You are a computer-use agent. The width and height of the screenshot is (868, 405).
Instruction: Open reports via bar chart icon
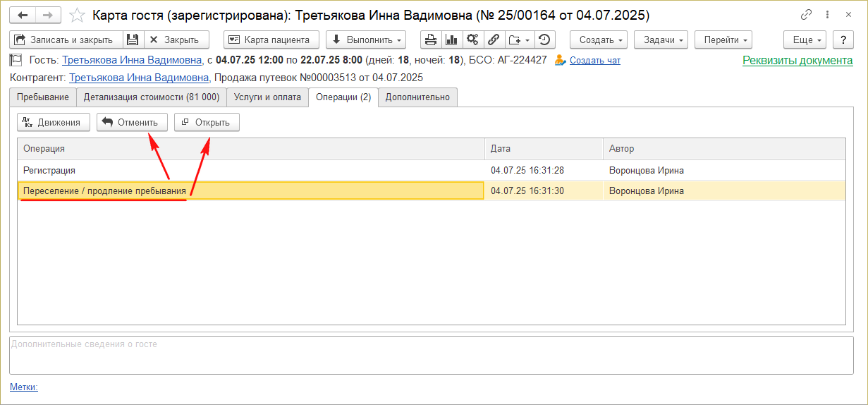point(451,40)
